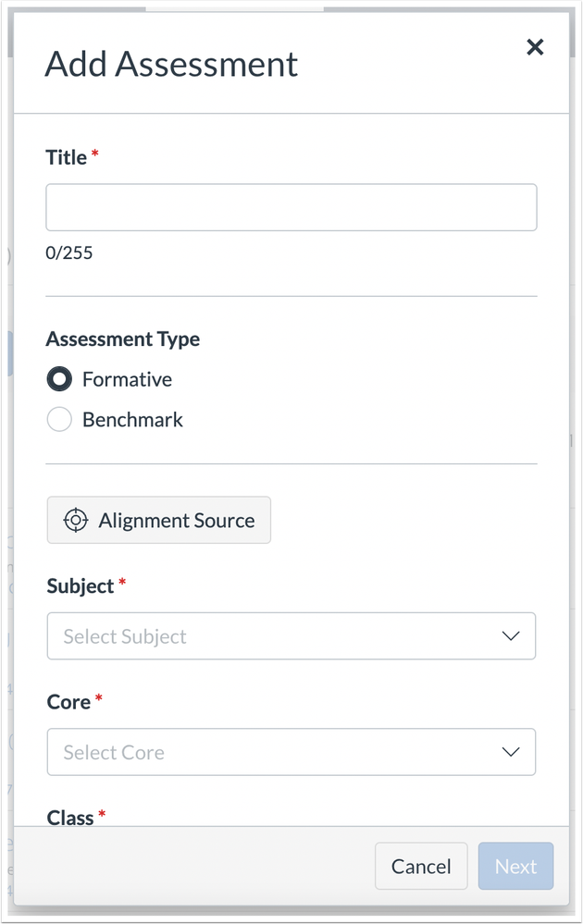
Task: Click the Core field label
Action: (69, 702)
